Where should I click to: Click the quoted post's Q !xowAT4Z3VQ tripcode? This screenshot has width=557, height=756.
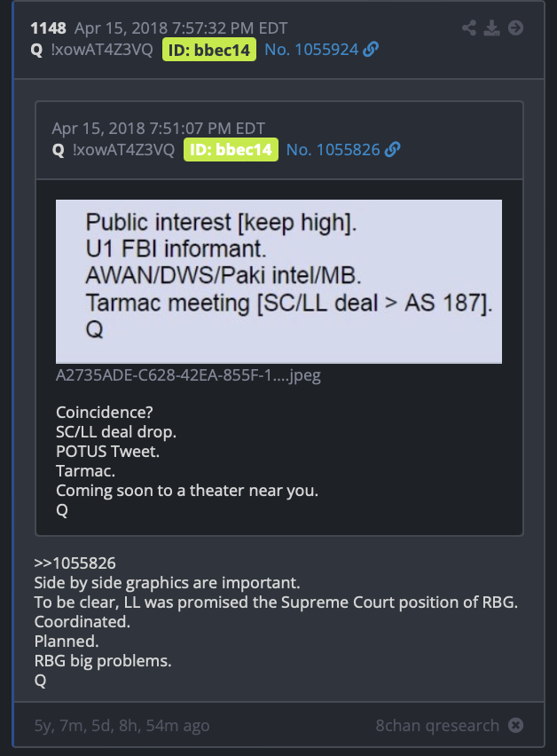click(114, 150)
